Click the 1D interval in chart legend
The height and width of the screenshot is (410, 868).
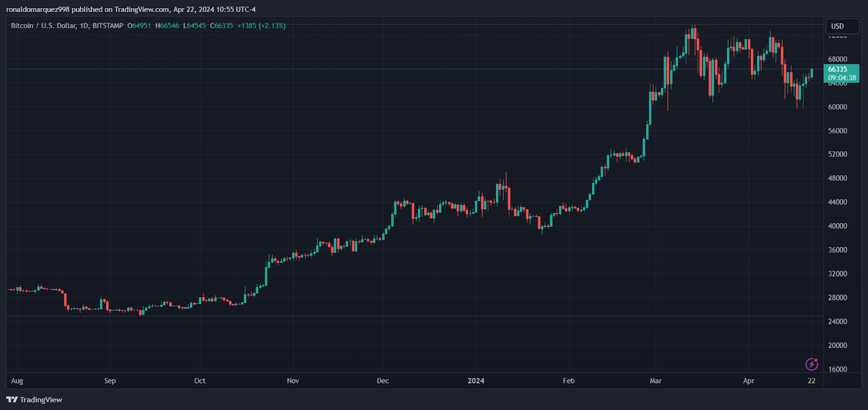[x=84, y=25]
